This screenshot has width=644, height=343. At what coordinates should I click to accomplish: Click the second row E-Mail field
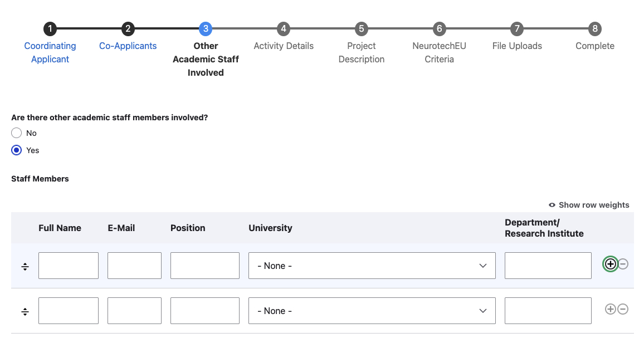click(x=134, y=311)
